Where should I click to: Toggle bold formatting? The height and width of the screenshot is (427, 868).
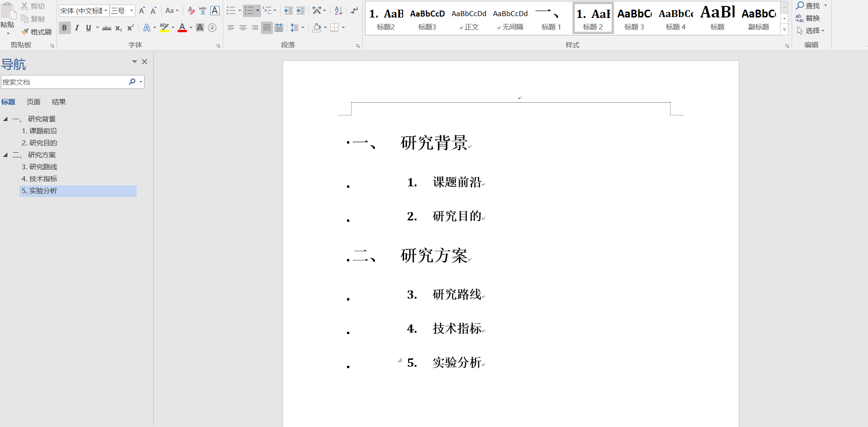64,28
